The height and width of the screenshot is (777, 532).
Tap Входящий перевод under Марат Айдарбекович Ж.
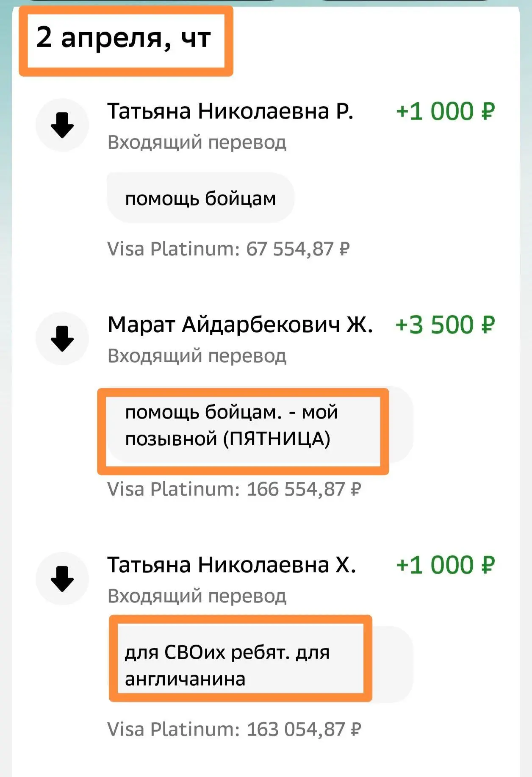(197, 356)
